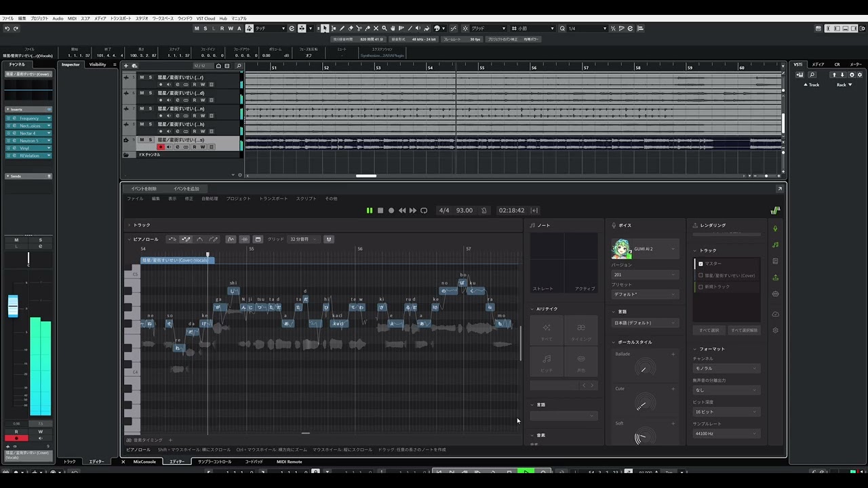Expand the トラック section above piano roll
868x488 pixels.
[129, 225]
